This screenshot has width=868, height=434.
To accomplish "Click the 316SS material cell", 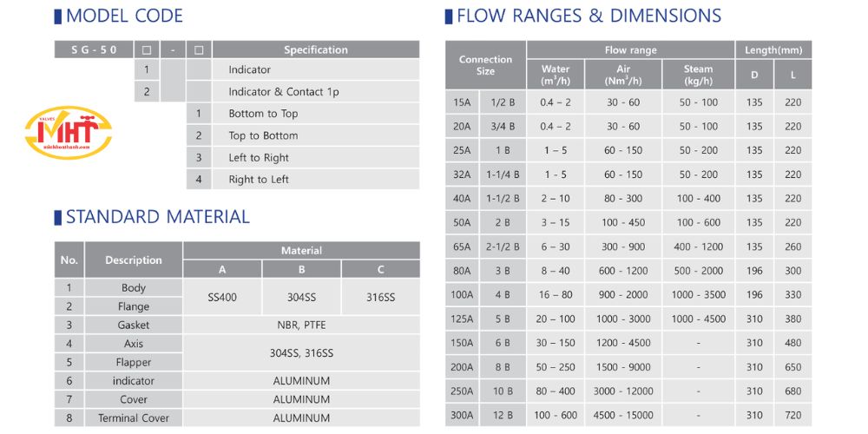I will click(x=381, y=297).
